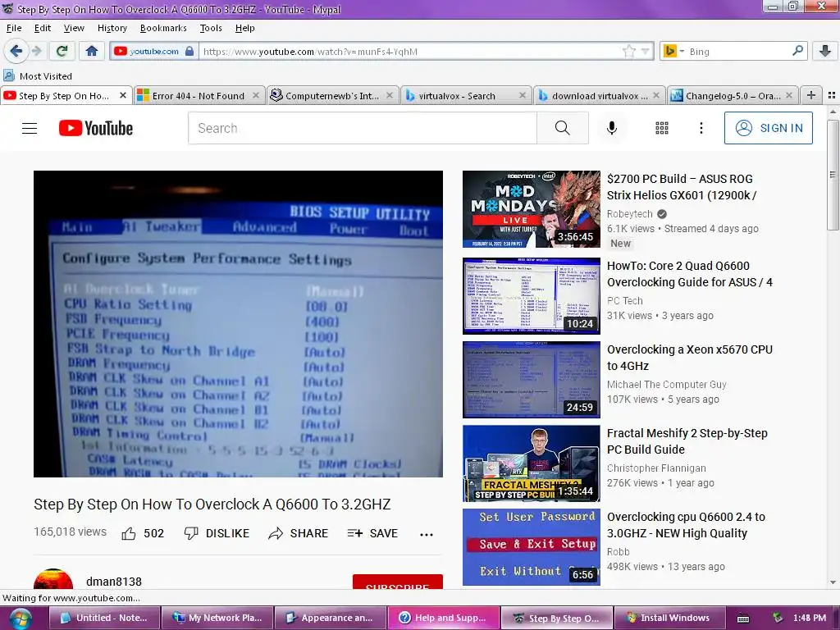Screen dimensions: 840x630
Task: Switch to Install Windows taskbar button
Action: [669, 618]
